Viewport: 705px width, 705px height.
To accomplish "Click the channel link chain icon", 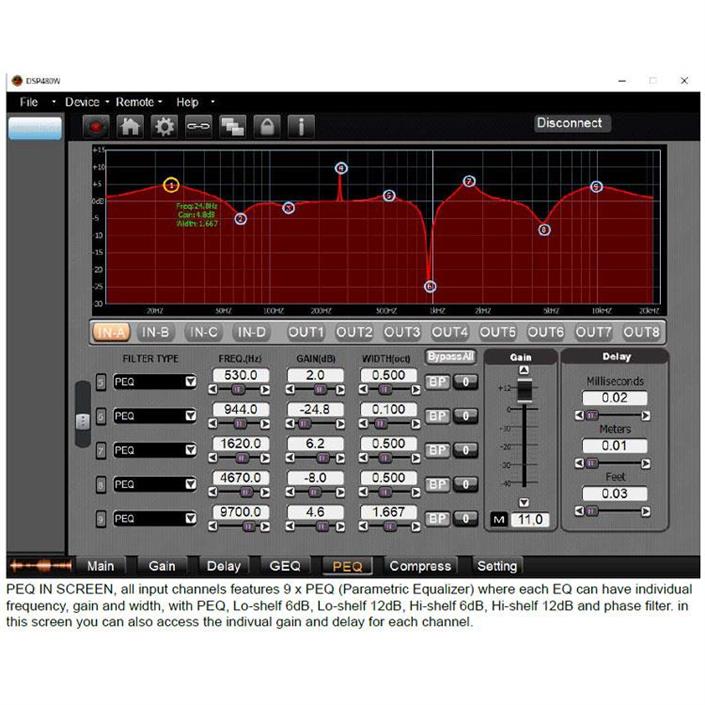I will pos(198,127).
